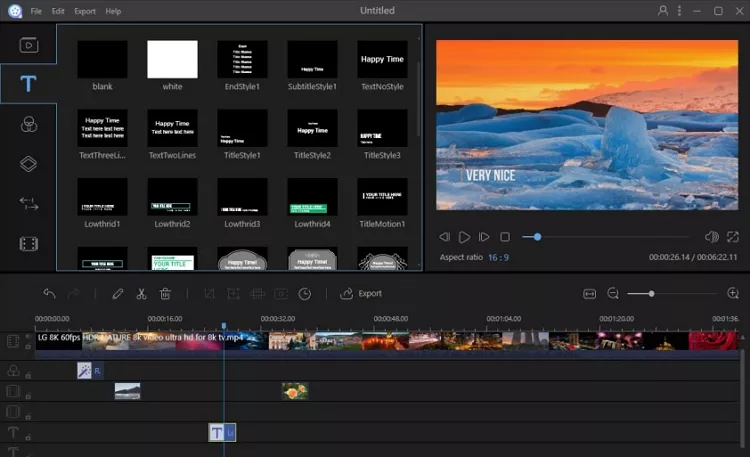Stop the preview playback
The width and height of the screenshot is (750, 457).
coord(505,237)
